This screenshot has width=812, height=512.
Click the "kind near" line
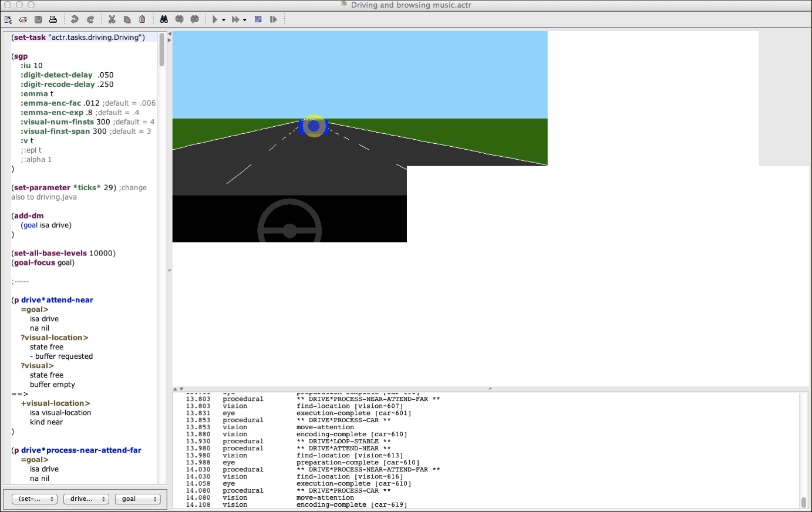[46, 422]
